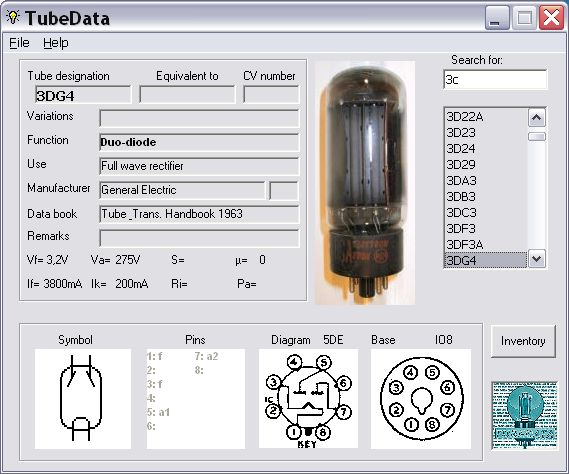Image resolution: width=569 pixels, height=474 pixels.
Task: Minimize the TubeData window
Action: pos(497,18)
